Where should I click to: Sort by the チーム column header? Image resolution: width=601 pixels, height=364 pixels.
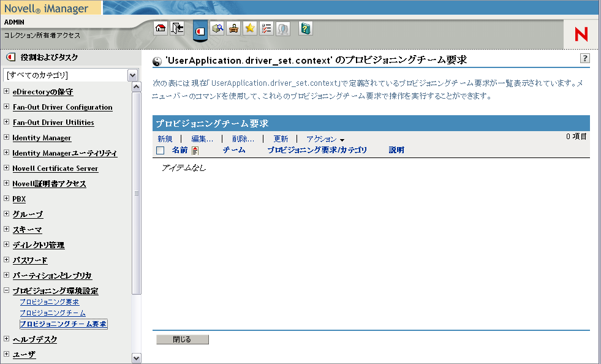[x=234, y=150]
